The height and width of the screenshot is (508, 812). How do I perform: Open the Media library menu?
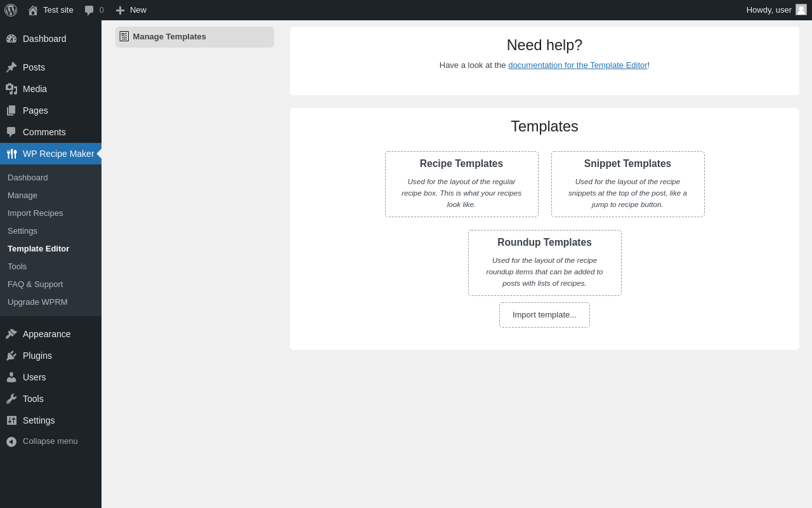(x=51, y=89)
